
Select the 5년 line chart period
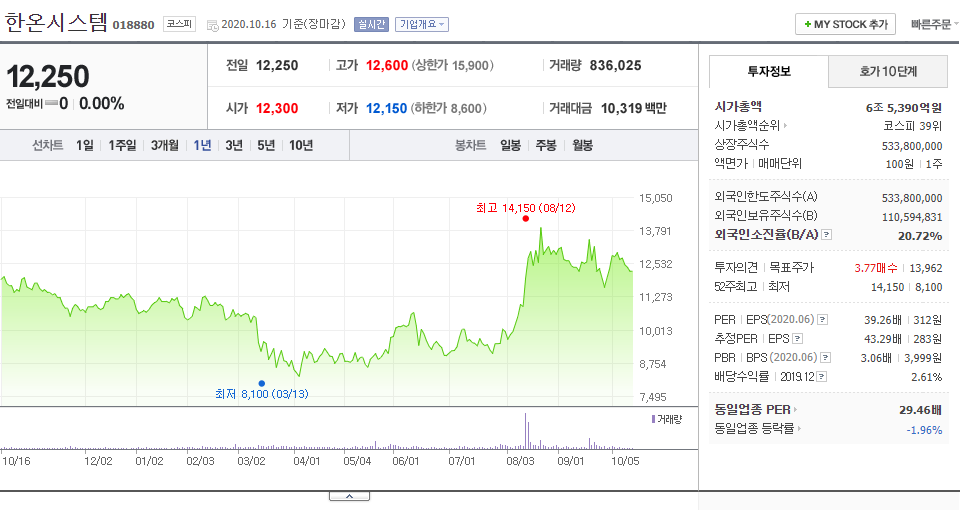266,145
